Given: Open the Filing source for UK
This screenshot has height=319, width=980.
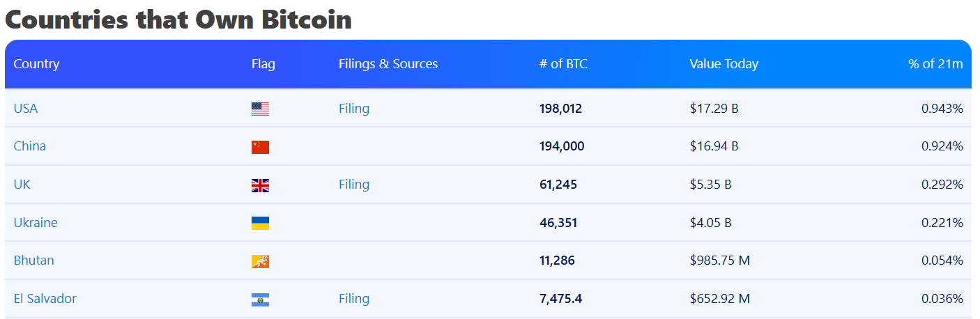Looking at the screenshot, I should coord(354,185).
